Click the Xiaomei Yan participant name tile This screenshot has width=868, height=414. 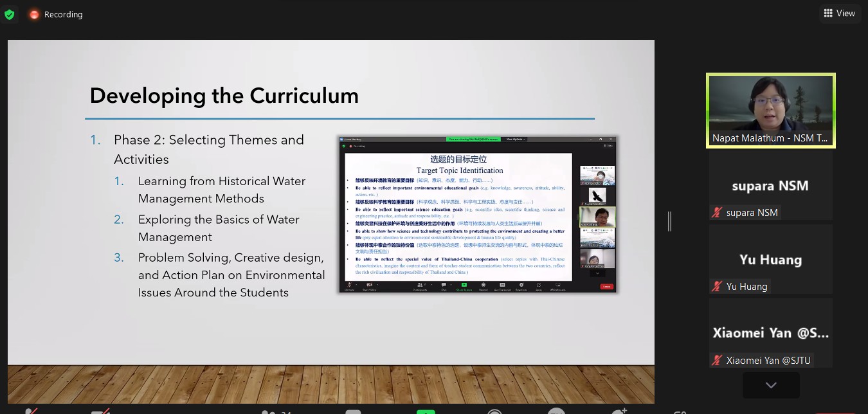[770, 333]
